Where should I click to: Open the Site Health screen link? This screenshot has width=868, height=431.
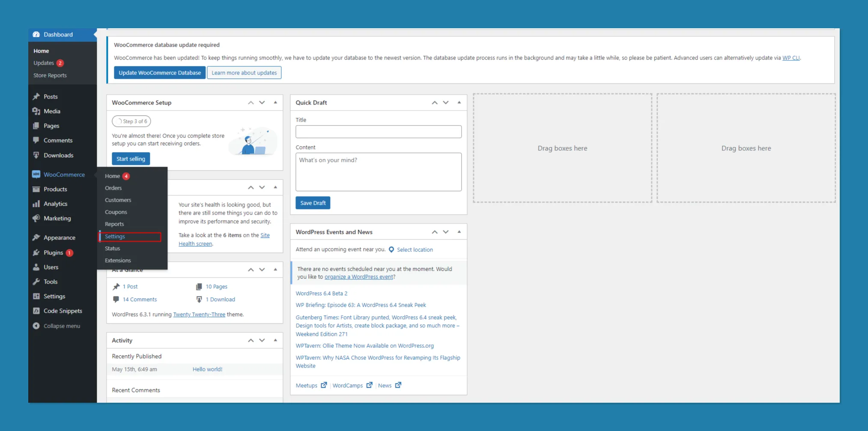pos(224,239)
